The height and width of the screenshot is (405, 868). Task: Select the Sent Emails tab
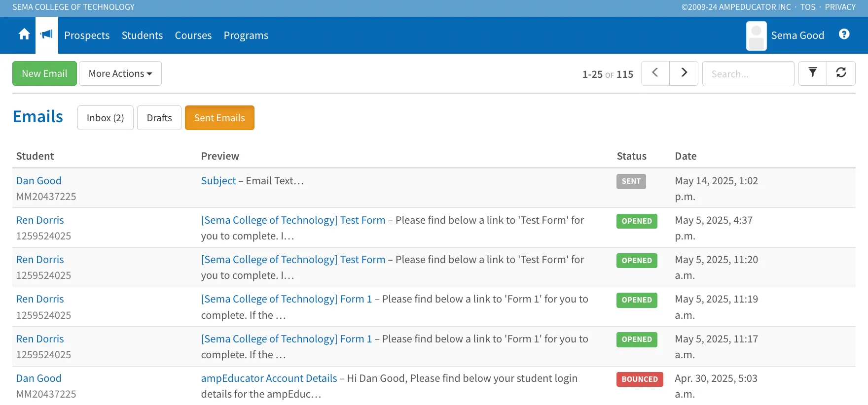[x=219, y=118]
